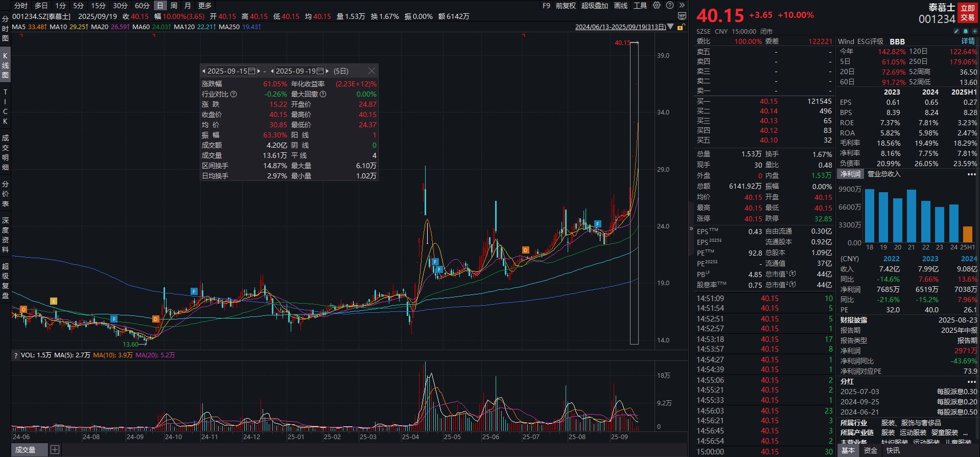Switch to 资金 tab at bottom
The width and height of the screenshot is (980, 457).
pyautogui.click(x=870, y=450)
